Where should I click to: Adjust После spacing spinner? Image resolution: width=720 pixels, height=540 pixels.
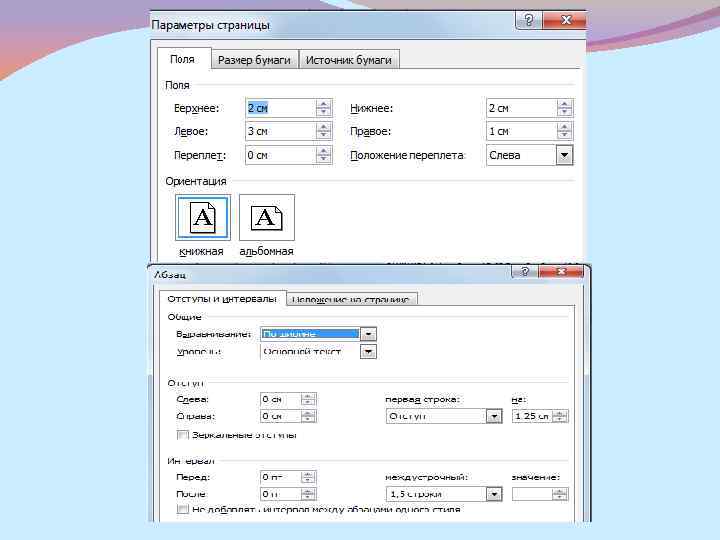(309, 494)
